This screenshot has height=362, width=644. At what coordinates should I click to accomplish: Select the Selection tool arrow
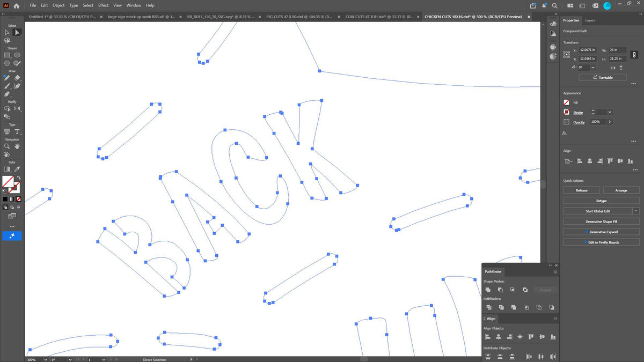(x=8, y=32)
